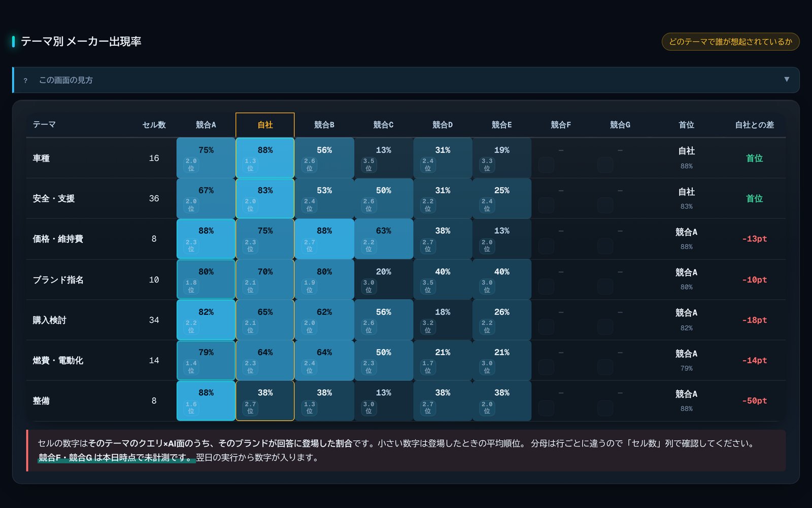This screenshot has width=812, height=508.
Task: Click the 競合D column header
Action: [x=443, y=125]
